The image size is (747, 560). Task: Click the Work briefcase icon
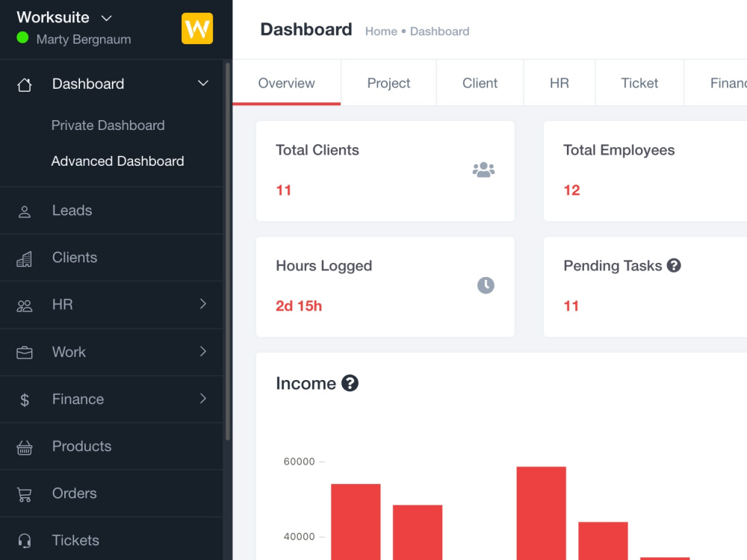25,353
